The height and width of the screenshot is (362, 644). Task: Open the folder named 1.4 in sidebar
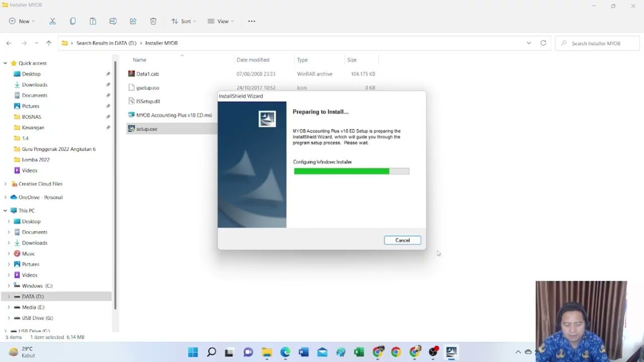[x=25, y=138]
